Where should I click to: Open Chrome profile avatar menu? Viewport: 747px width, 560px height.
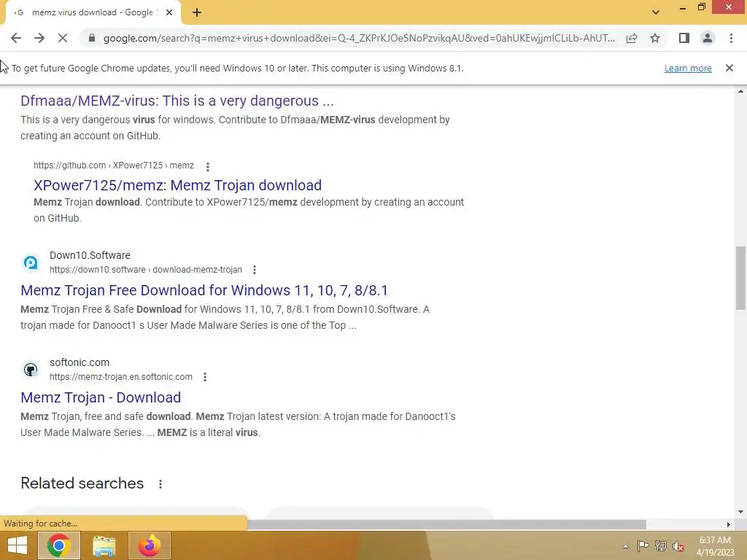tap(708, 38)
